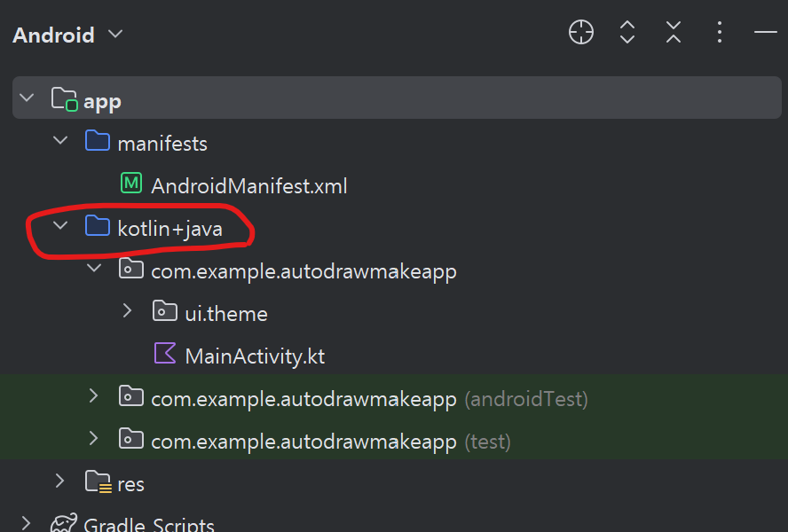Select MainActivity.kt file
The width and height of the screenshot is (788, 532).
(x=255, y=356)
